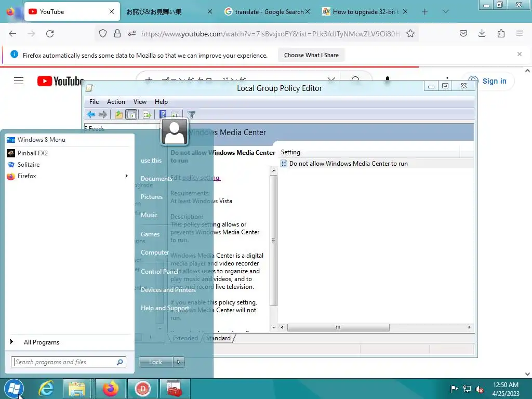Click Choose What I Share button
This screenshot has height=399, width=532.
click(311, 55)
